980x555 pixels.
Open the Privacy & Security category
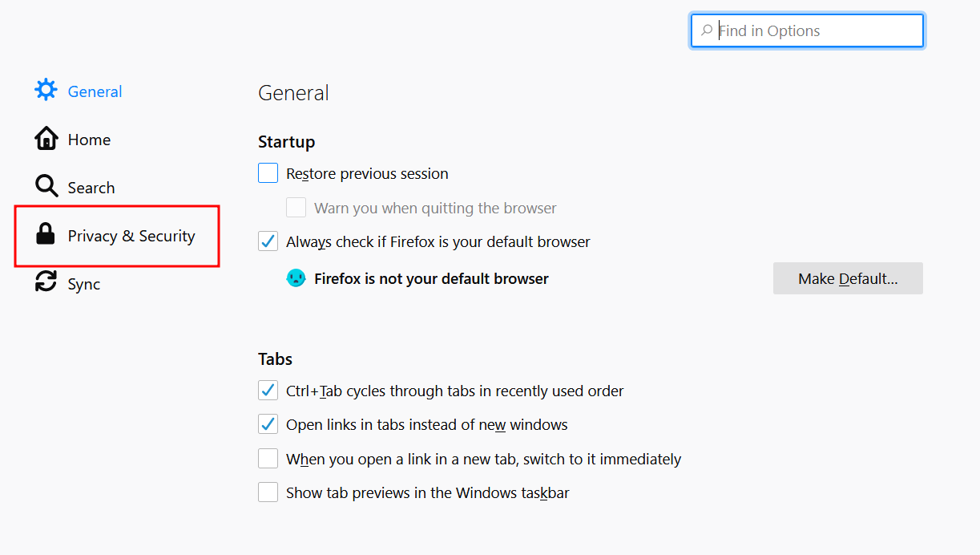tap(117, 236)
